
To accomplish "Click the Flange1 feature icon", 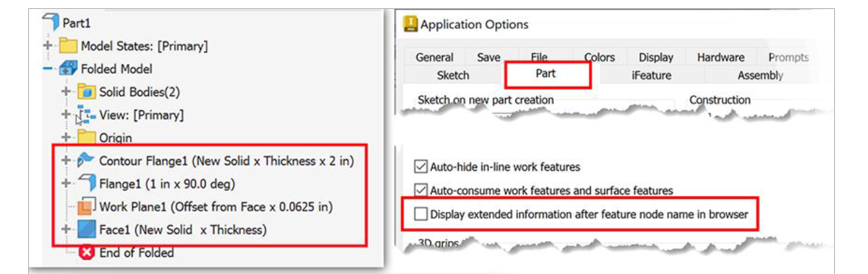I will (86, 184).
